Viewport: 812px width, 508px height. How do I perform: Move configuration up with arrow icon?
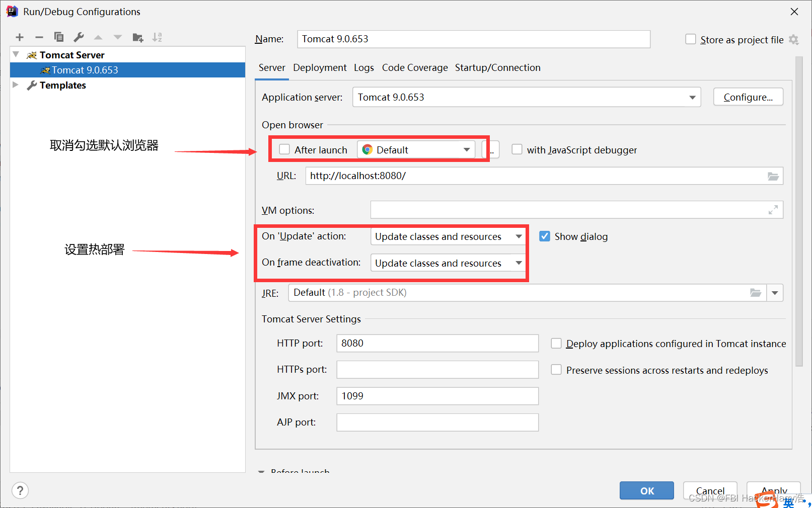click(x=98, y=37)
